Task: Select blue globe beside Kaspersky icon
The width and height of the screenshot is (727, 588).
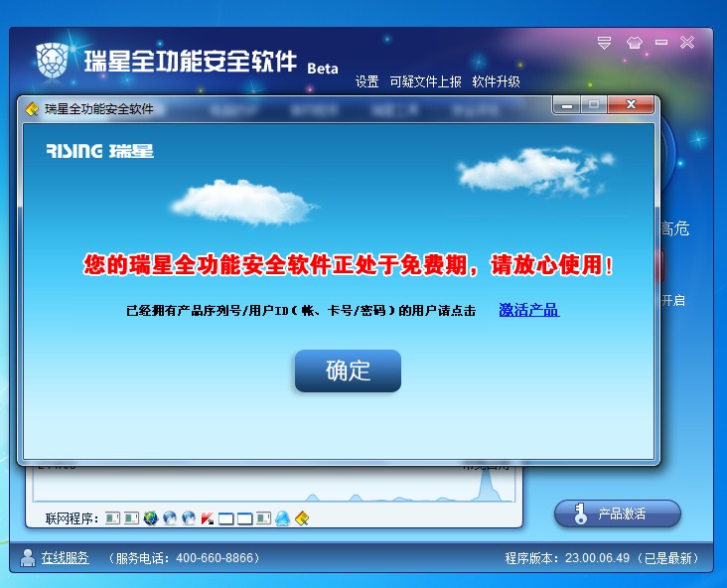Action: 189,518
